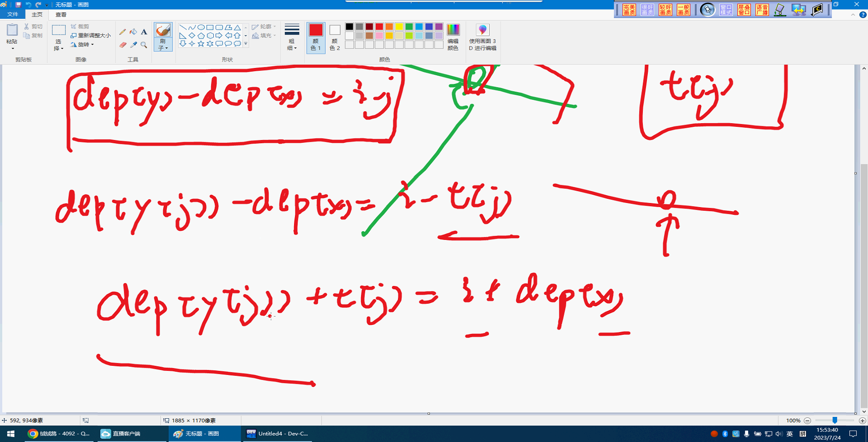
Task: Open Edit with Paint 3D
Action: tap(482, 37)
